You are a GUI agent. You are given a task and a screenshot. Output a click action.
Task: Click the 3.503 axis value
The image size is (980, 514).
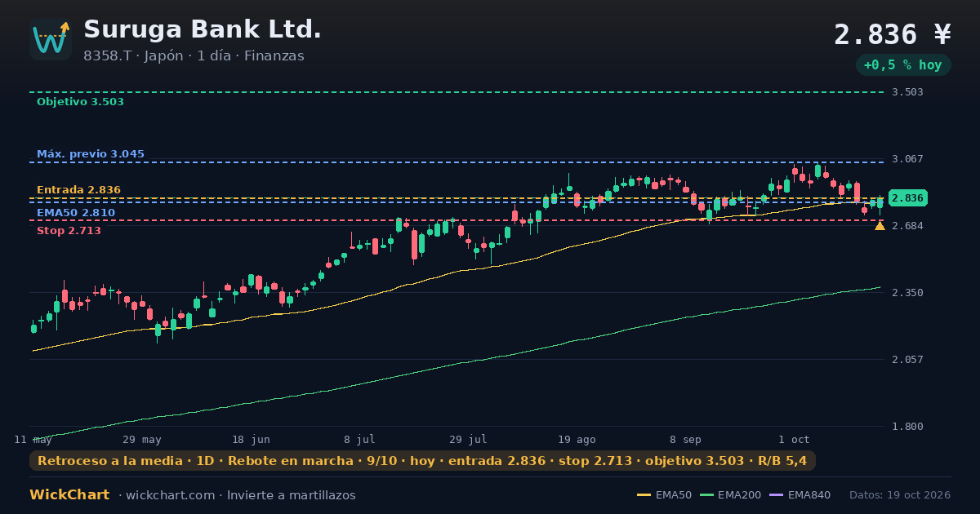click(x=907, y=92)
